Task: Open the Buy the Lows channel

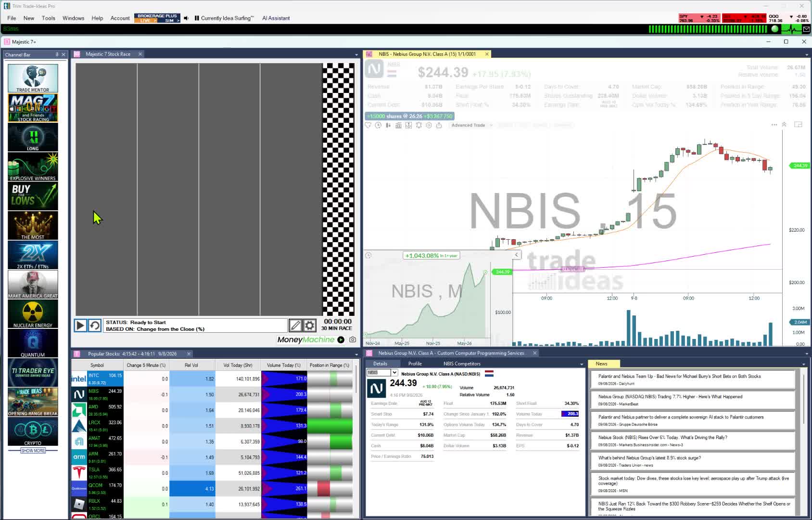Action: (33, 196)
